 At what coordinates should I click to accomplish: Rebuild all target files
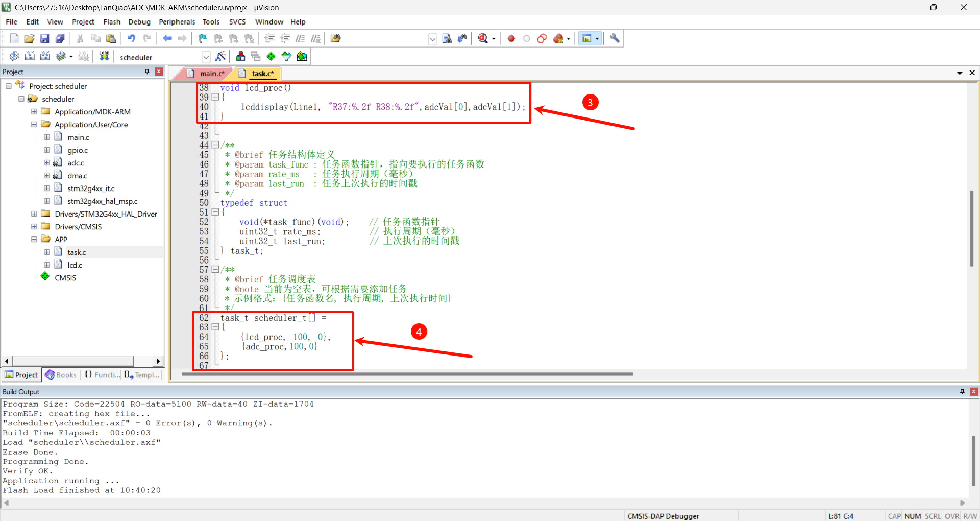(x=45, y=56)
